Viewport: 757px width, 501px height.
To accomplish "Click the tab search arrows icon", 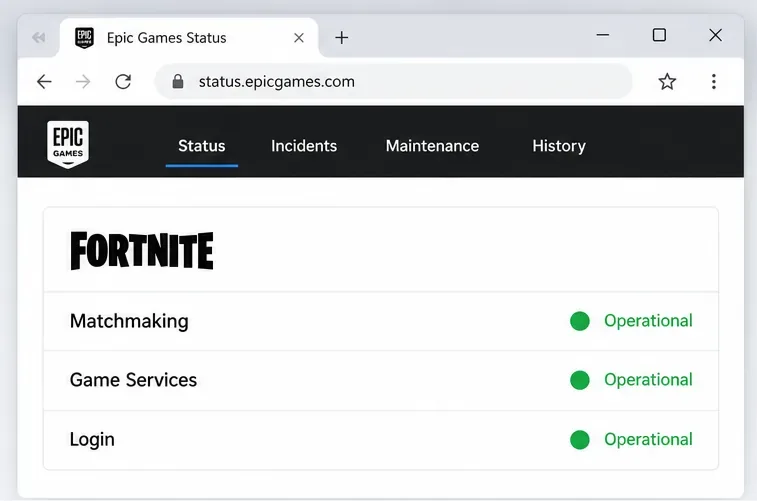I will [x=39, y=37].
